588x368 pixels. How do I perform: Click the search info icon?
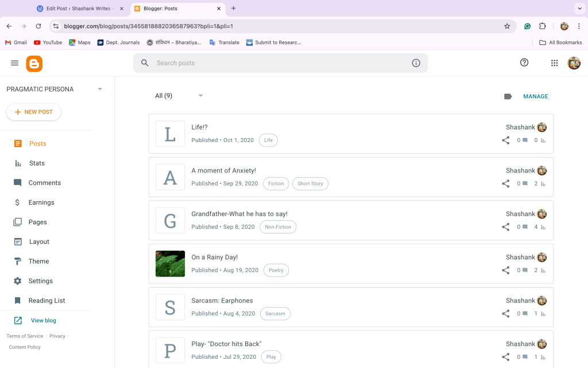[x=416, y=63]
